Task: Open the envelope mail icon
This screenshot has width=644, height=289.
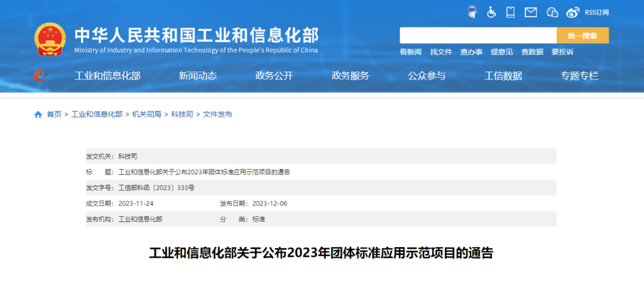Action: click(x=531, y=12)
